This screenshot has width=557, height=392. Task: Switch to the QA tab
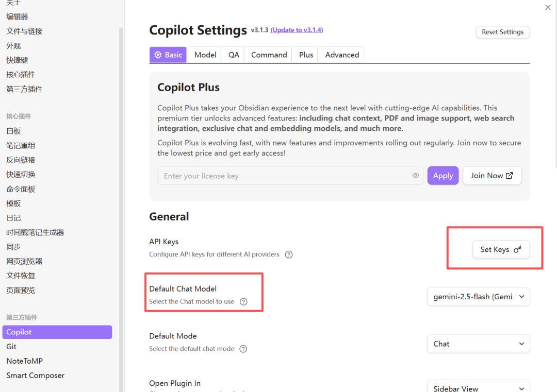tap(234, 55)
